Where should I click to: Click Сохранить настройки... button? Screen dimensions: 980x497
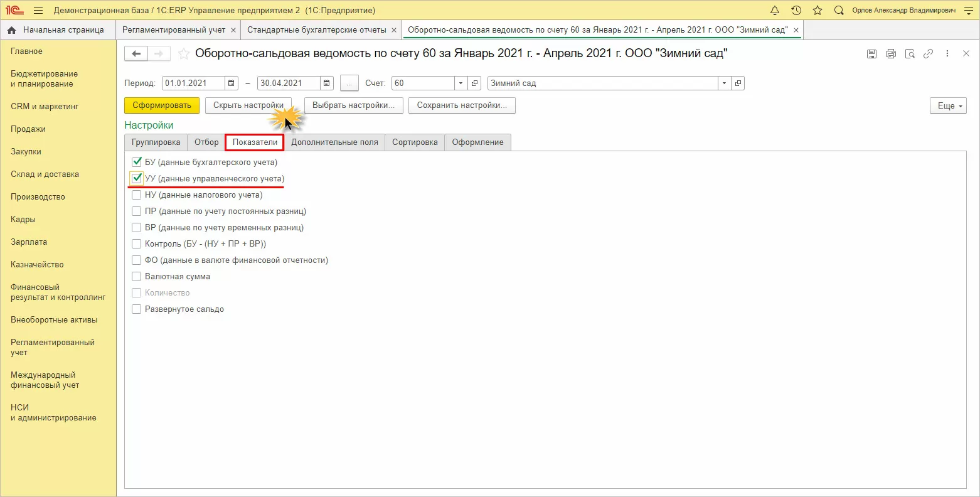coord(462,105)
